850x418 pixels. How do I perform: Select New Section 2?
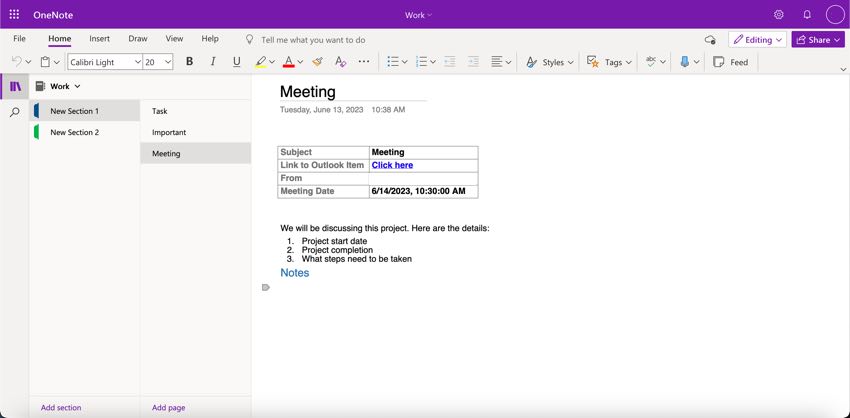85,132
